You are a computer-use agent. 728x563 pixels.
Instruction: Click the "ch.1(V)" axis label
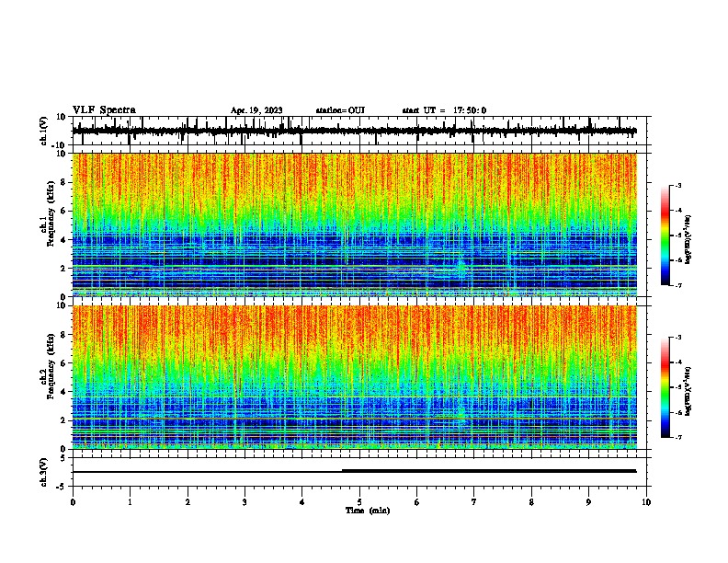44,131
